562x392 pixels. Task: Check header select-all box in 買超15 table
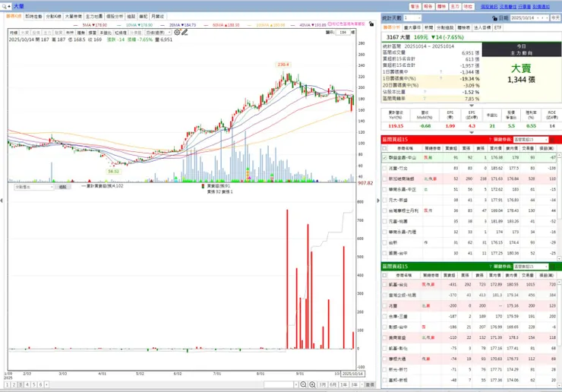click(384, 148)
